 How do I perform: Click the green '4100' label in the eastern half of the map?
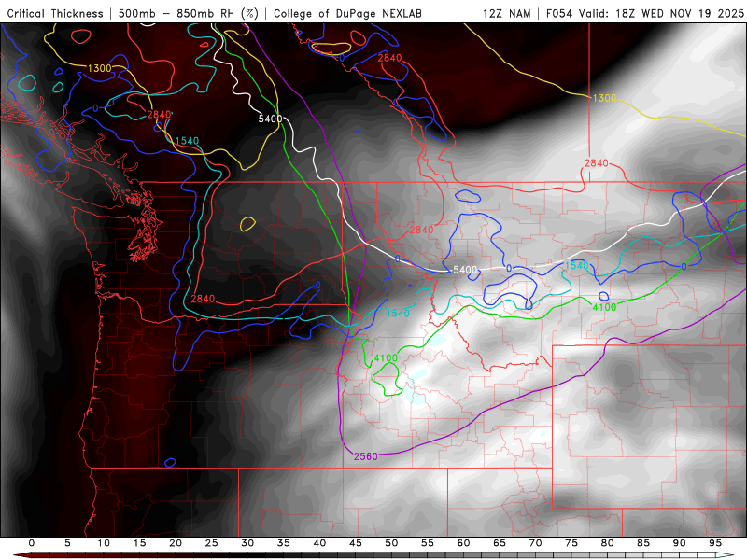[604, 307]
